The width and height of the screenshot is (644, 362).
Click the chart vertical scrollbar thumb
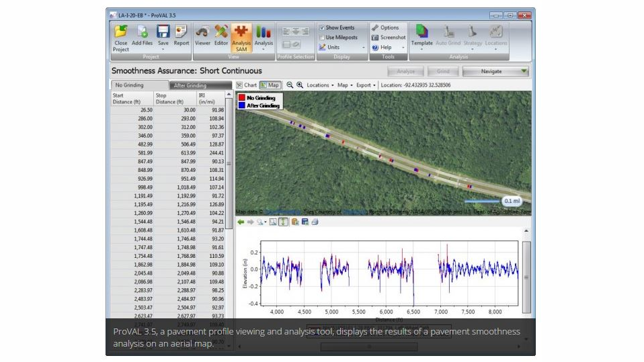coord(526,277)
